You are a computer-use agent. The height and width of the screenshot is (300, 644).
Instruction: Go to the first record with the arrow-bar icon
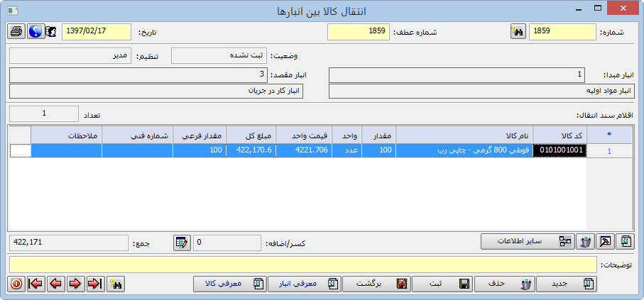94,284
